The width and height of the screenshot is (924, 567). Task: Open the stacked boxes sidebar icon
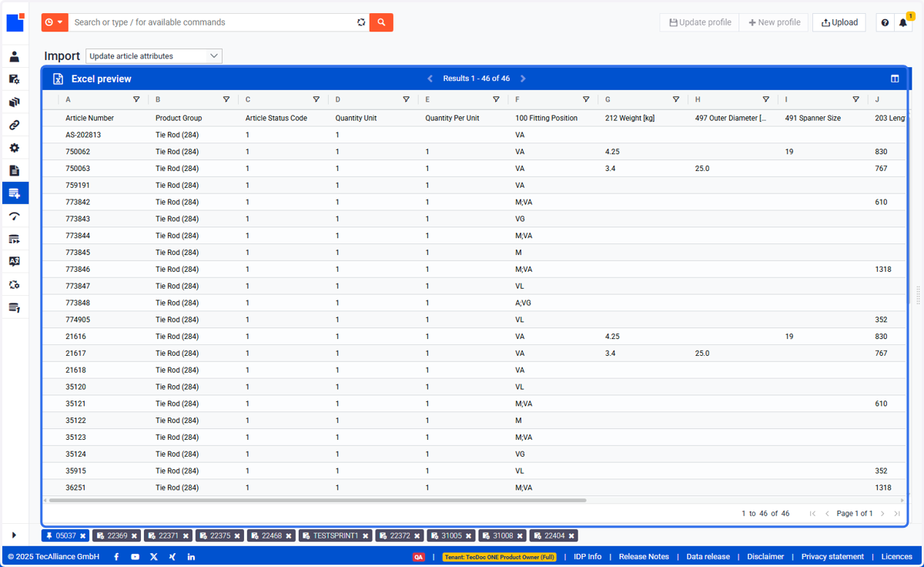click(x=14, y=102)
